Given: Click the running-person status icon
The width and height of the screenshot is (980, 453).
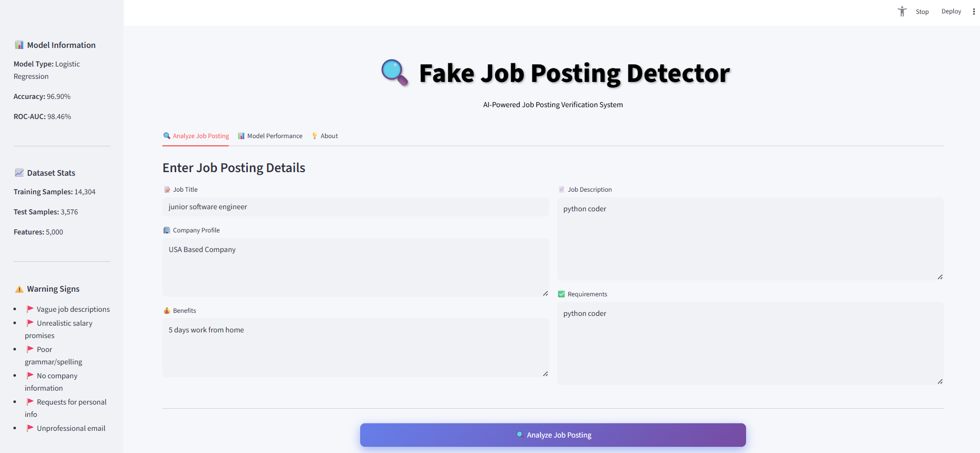Looking at the screenshot, I should click(x=902, y=11).
